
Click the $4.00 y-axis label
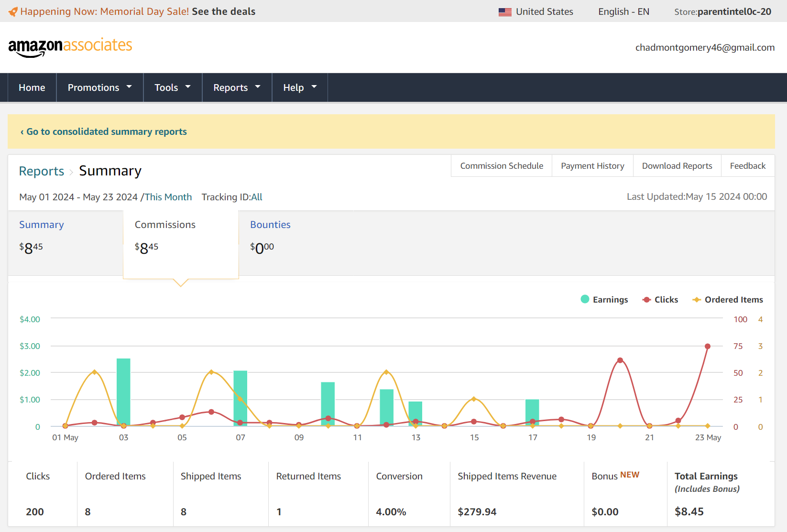click(x=30, y=319)
